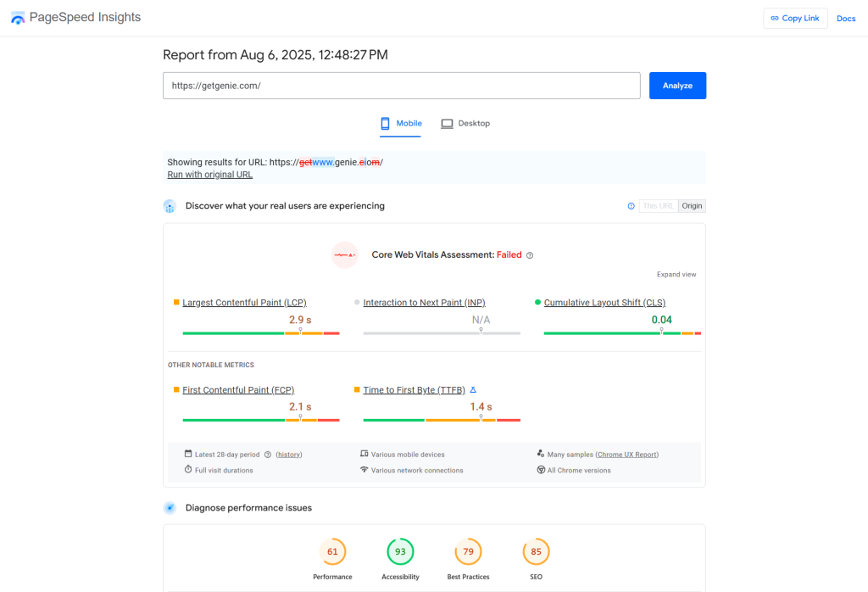Click the info icon beside This URL

click(x=631, y=206)
